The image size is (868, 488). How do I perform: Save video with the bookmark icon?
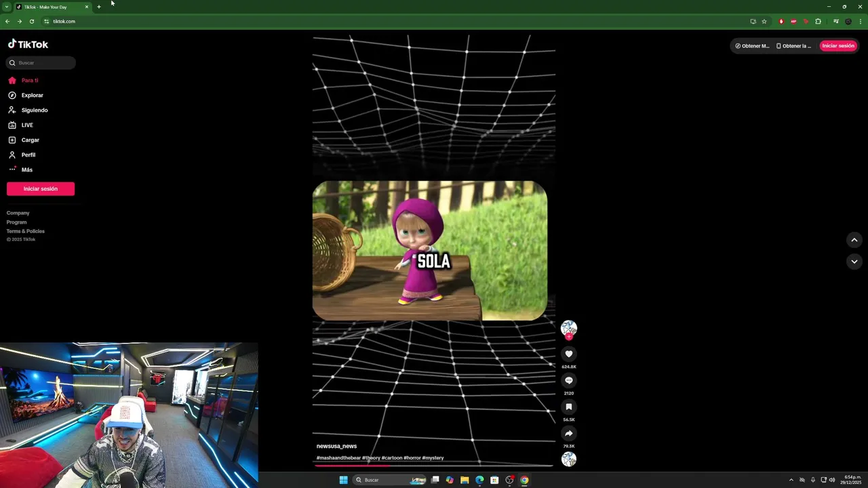(x=569, y=407)
